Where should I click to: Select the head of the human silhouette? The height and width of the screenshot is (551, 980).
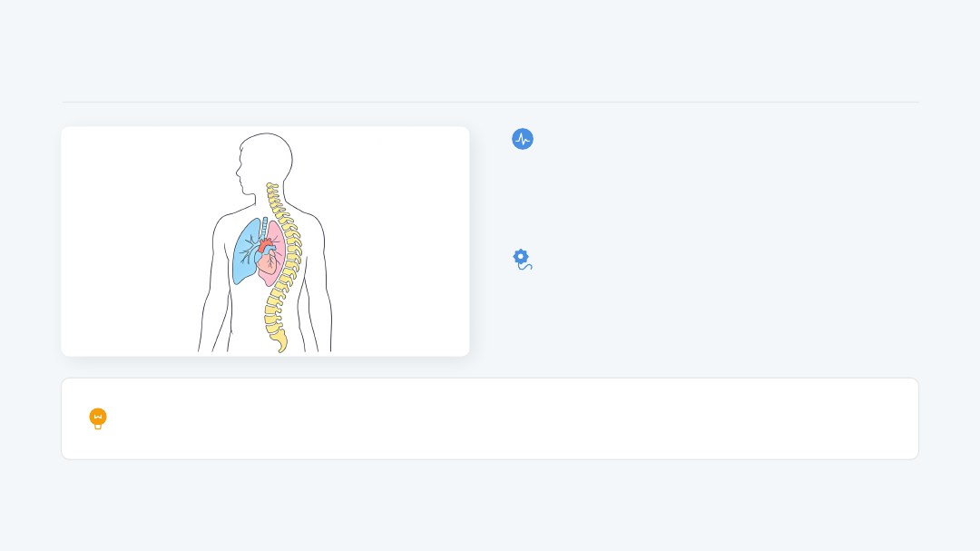266,159
